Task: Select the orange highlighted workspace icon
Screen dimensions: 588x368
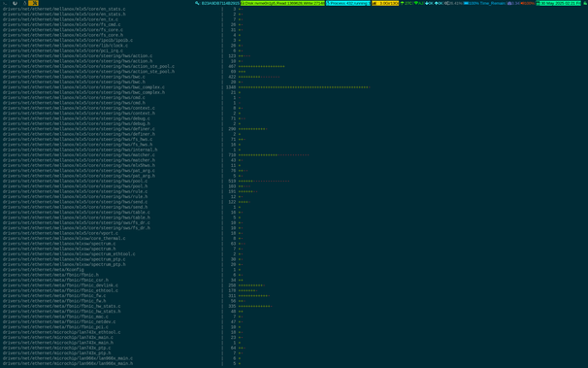Action: click(x=33, y=3)
